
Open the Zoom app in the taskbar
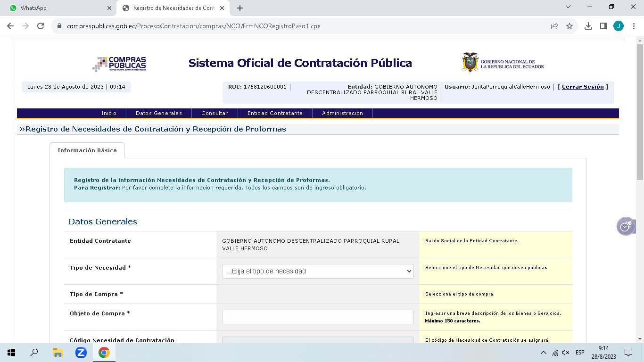point(81,353)
